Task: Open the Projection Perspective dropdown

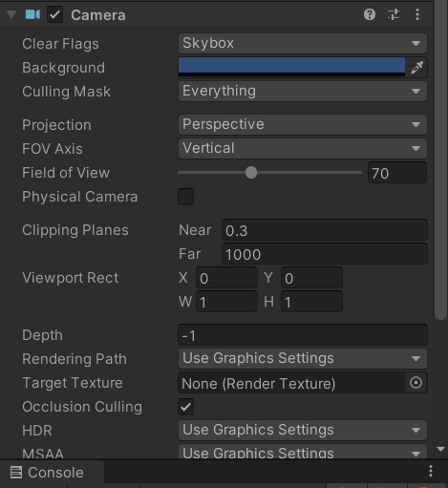Action: 303,124
